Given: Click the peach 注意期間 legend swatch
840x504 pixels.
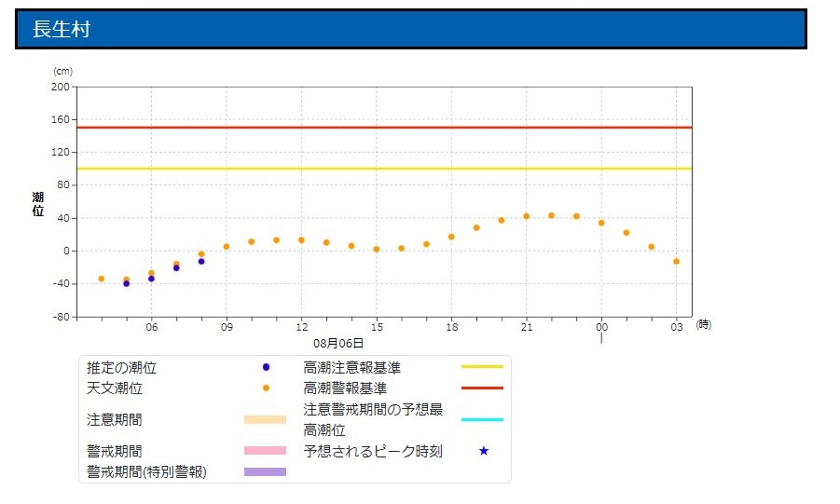Looking at the screenshot, I should (265, 419).
